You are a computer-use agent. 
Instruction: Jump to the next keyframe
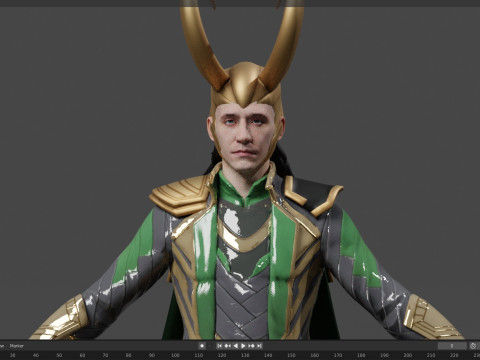(x=252, y=346)
